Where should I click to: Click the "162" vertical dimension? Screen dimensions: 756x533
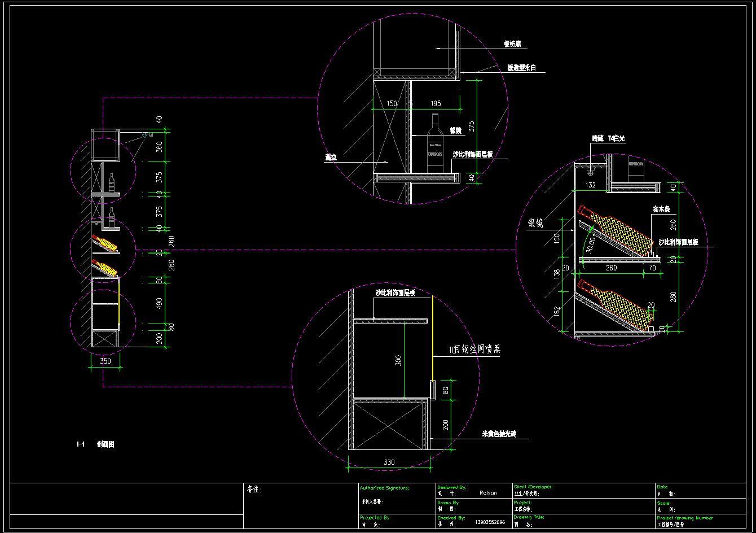point(557,311)
